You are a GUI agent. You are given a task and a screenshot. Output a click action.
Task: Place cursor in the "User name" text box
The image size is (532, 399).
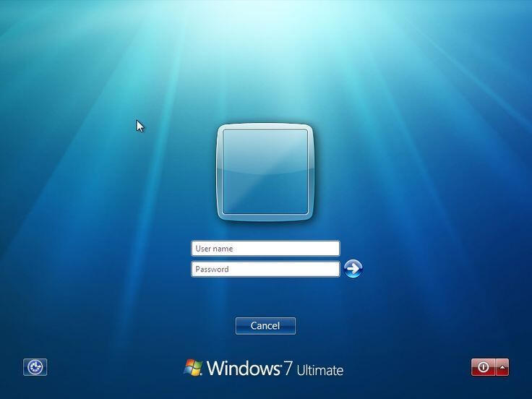265,249
